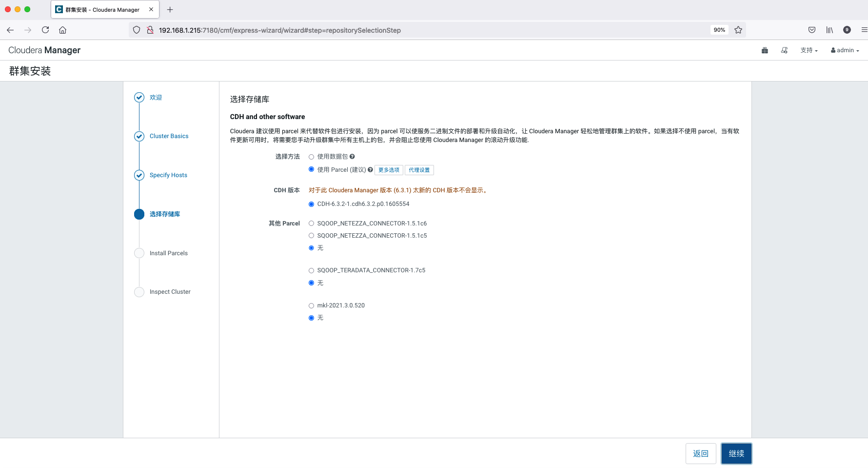Viewport: 868px width, 468px height.
Task: Reload the current page
Action: (x=45, y=30)
